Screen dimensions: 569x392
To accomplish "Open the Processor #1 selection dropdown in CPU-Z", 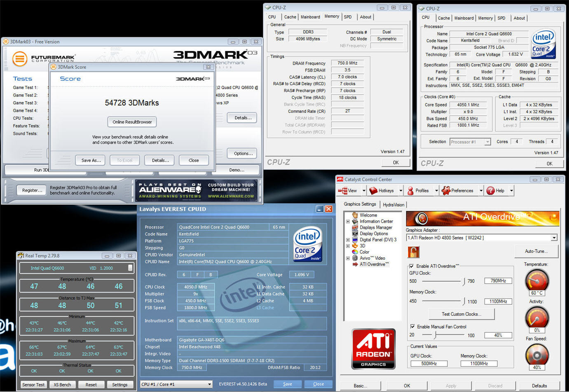I will pos(487,142).
